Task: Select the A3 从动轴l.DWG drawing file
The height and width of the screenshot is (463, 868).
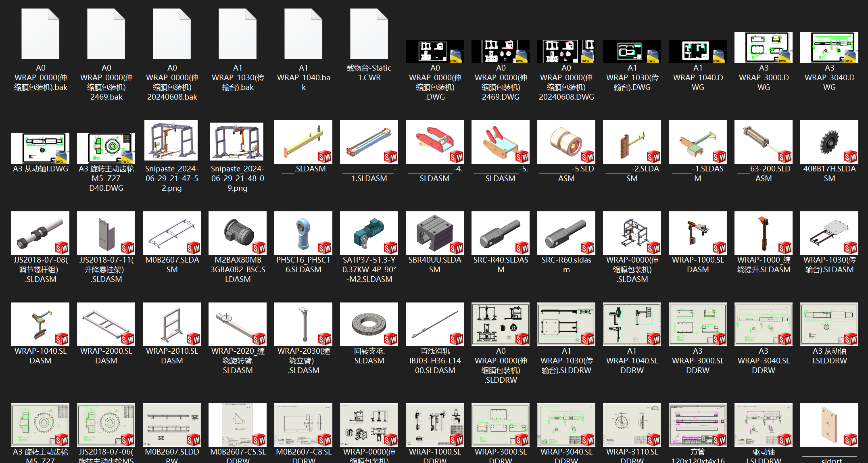Action: tap(40, 148)
